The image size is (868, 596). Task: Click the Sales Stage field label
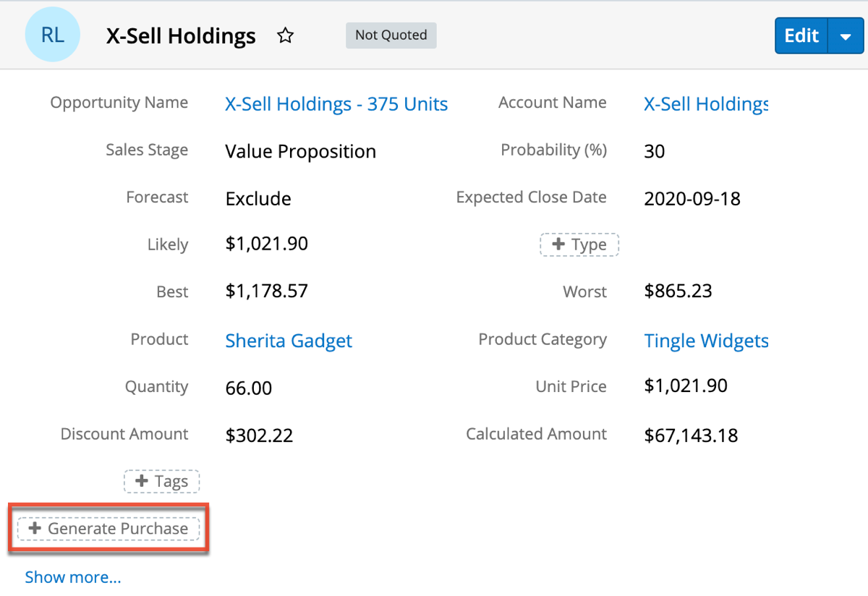pyautogui.click(x=147, y=150)
